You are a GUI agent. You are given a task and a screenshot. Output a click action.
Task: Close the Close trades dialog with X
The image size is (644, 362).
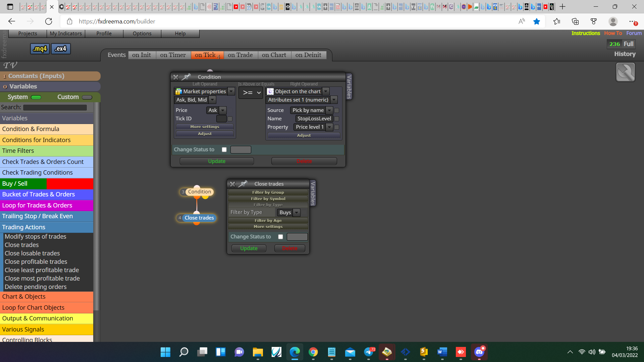point(232,184)
